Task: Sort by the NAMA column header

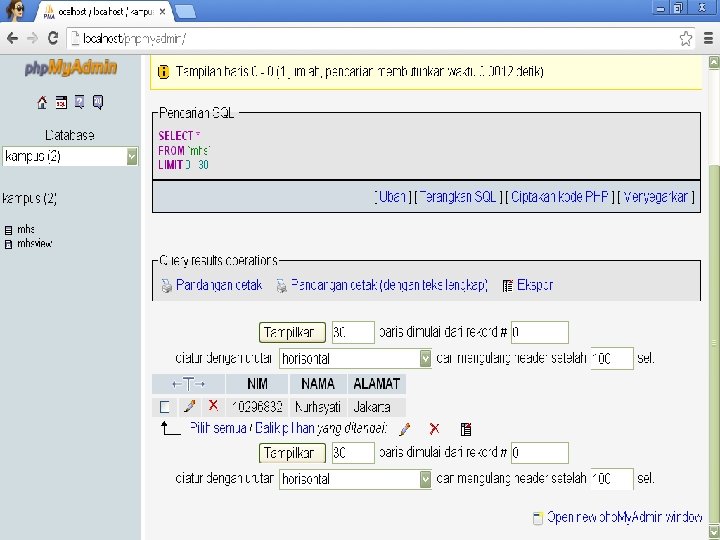Action: pos(318,384)
